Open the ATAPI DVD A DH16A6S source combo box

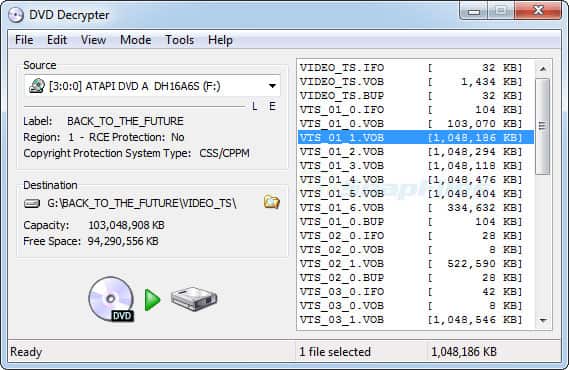click(152, 86)
